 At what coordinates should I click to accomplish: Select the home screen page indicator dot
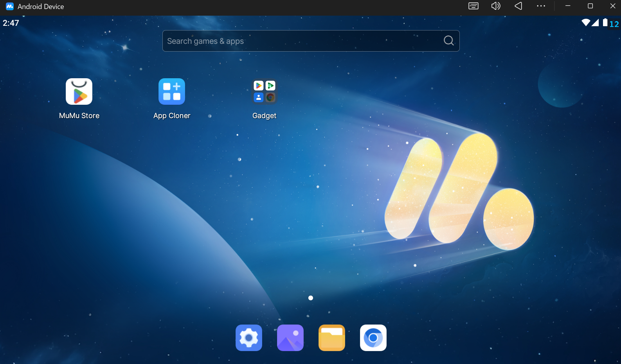pos(311,298)
